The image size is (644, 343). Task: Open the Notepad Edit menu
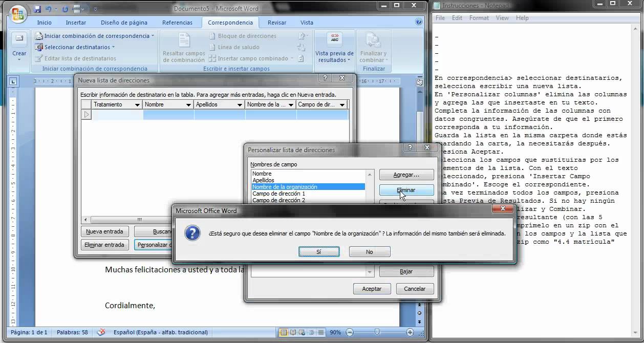point(457,18)
